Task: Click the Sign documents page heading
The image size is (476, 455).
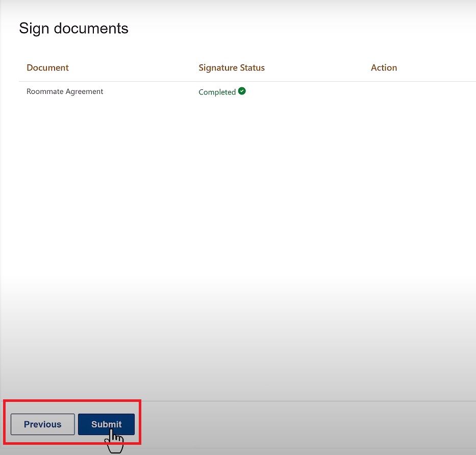Action: (73, 29)
